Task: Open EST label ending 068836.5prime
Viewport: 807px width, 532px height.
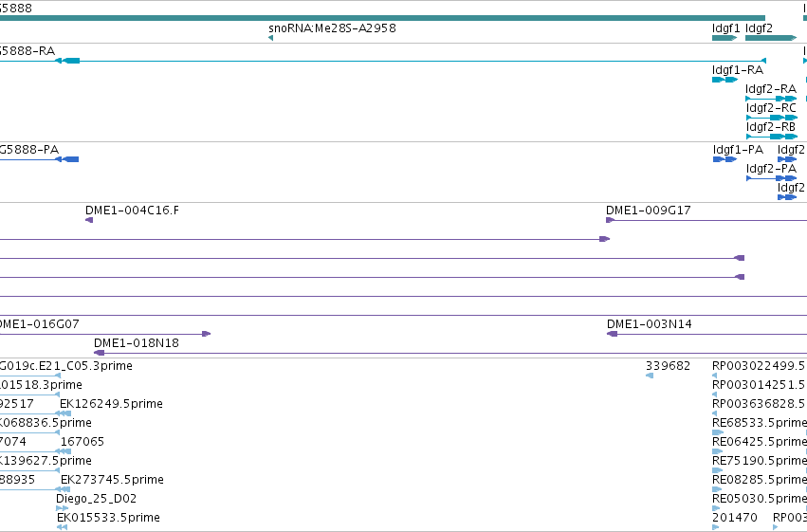Action: pyautogui.click(x=46, y=423)
